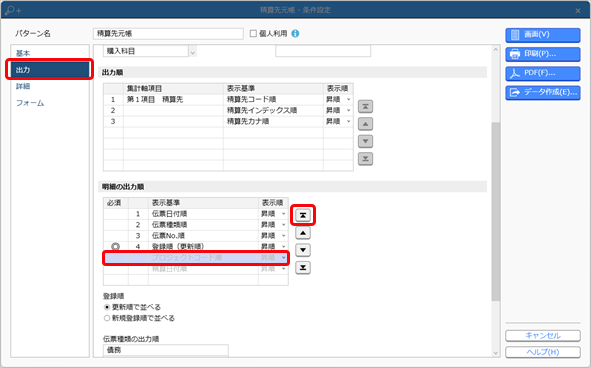Open 昇順 dropdown for 精算先カナ順
The image size is (591, 368).
tap(348, 121)
